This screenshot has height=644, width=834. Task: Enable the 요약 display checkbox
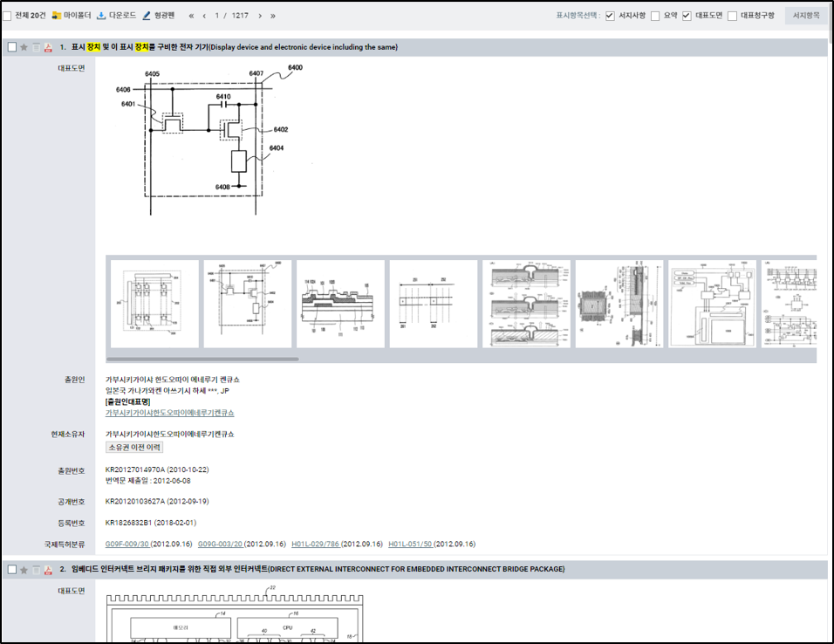point(655,16)
